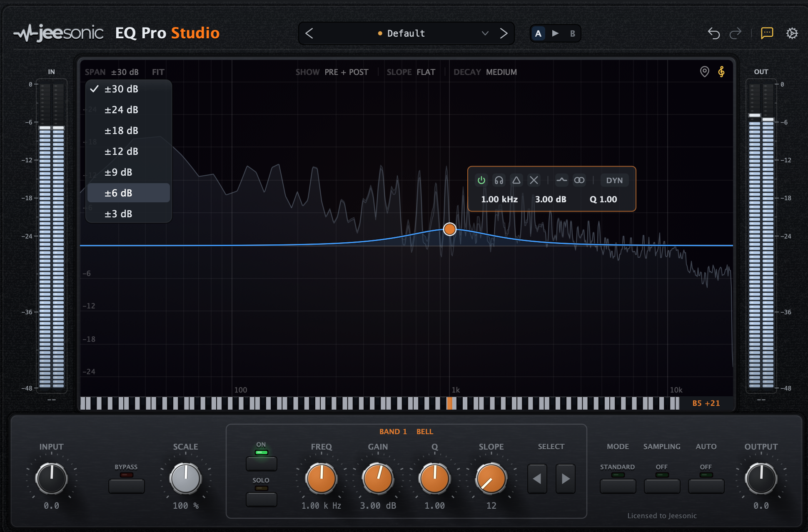Open the SLOPE FLAT dropdown
This screenshot has height=532, width=808.
(411, 72)
